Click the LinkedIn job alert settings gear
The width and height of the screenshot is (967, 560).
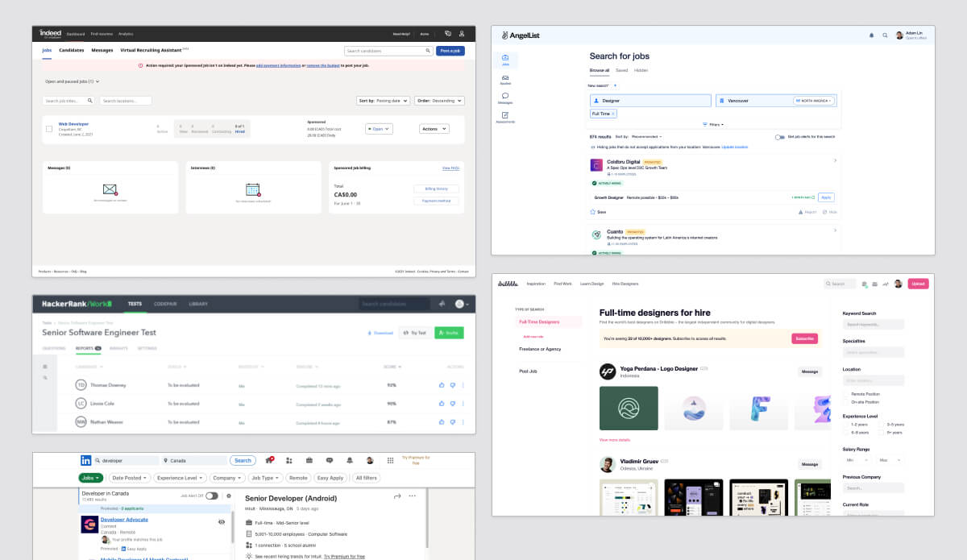pyautogui.click(x=229, y=496)
